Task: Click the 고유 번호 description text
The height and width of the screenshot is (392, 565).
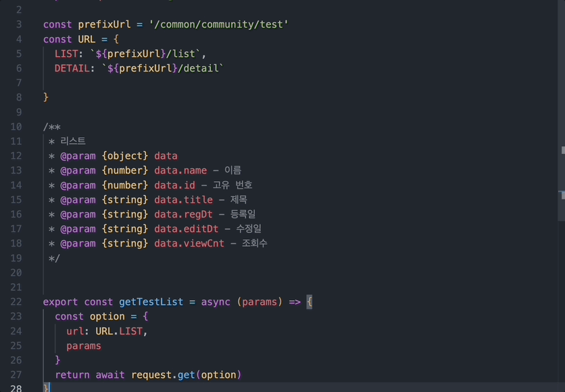Action: [x=232, y=185]
